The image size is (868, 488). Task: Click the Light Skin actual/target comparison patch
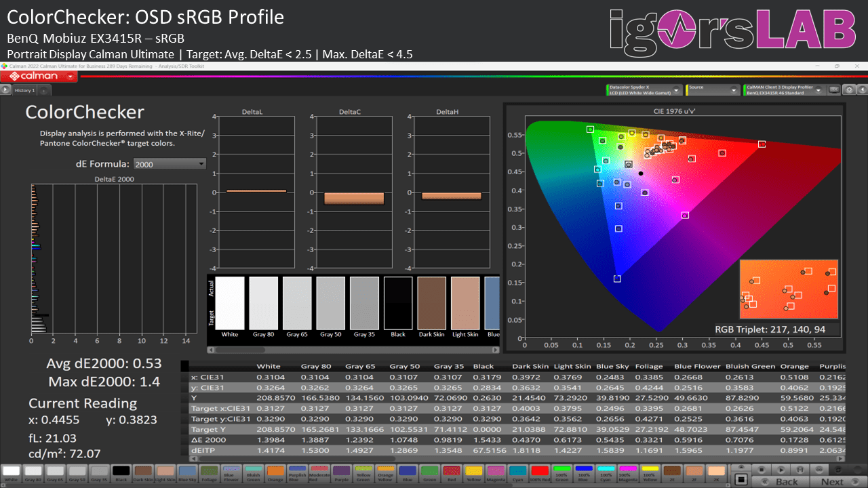(465, 302)
